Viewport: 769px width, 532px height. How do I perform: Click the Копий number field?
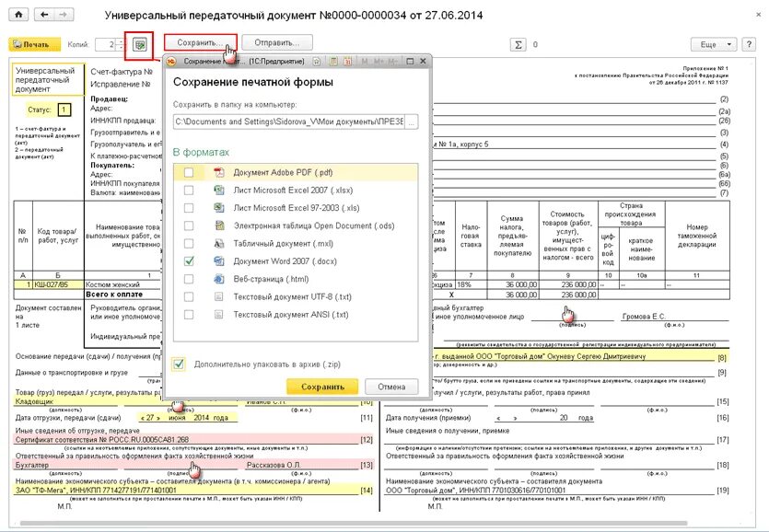coord(106,45)
